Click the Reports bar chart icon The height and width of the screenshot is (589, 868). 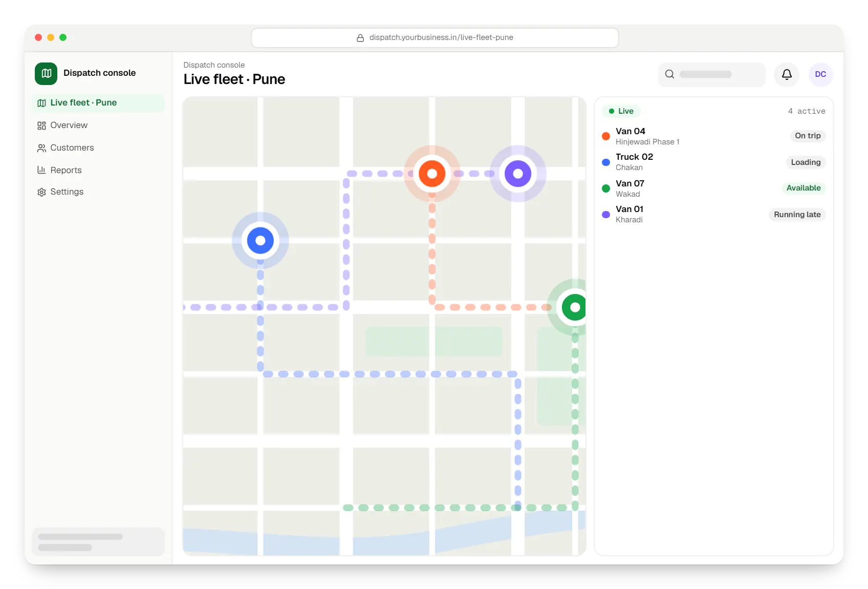(41, 170)
